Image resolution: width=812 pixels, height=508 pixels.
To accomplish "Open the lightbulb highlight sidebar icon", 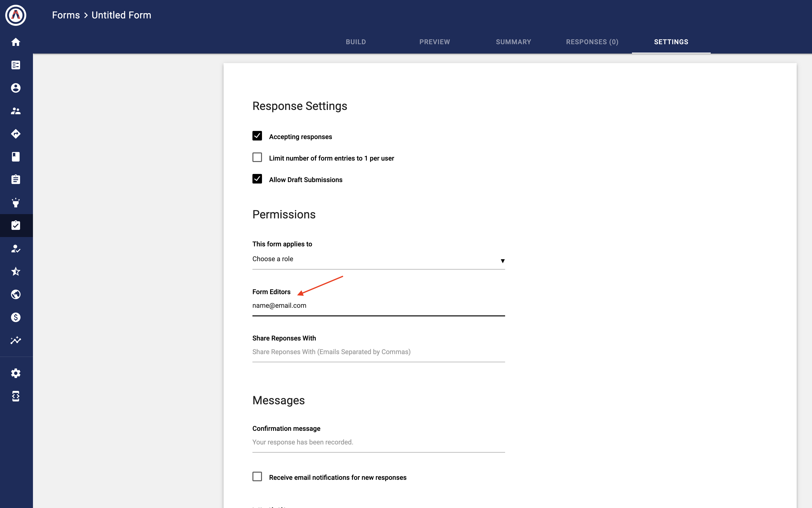I will 16,203.
